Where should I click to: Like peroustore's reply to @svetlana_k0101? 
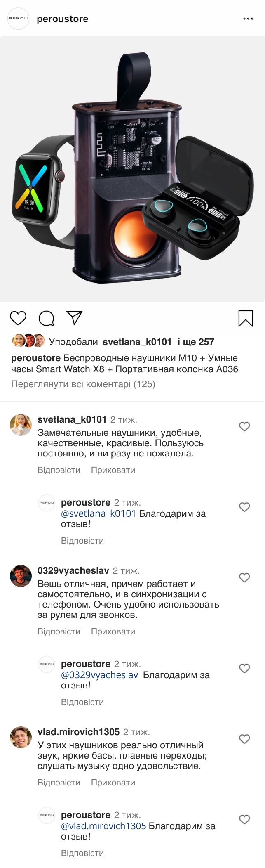pyautogui.click(x=244, y=507)
